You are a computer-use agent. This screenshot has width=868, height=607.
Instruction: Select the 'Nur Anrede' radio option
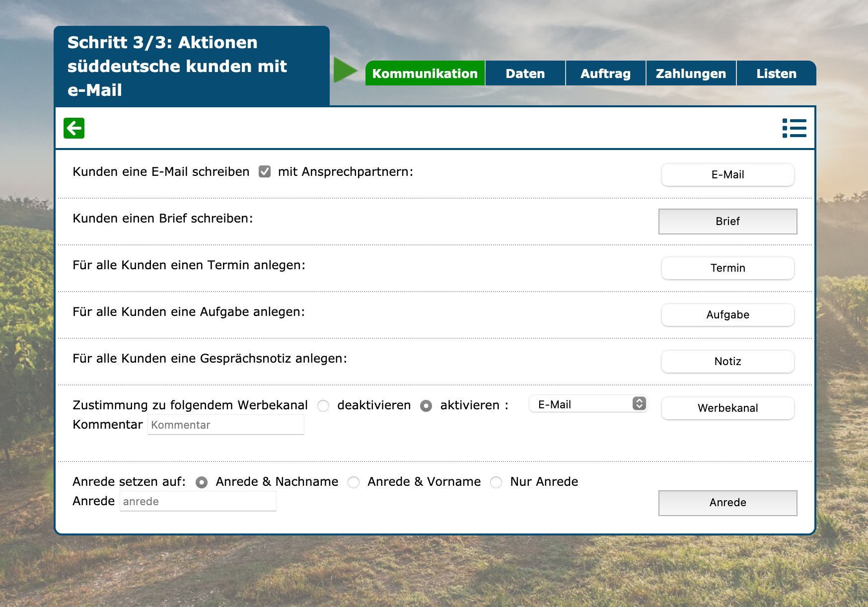click(496, 482)
